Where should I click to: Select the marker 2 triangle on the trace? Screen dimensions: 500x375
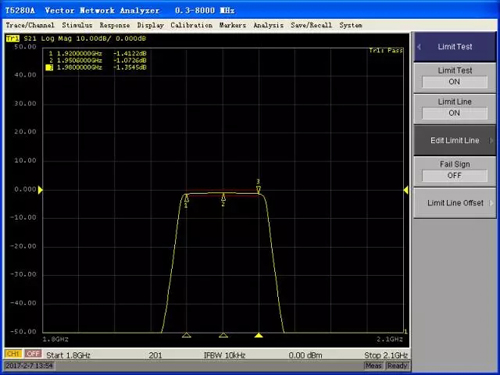(x=223, y=197)
